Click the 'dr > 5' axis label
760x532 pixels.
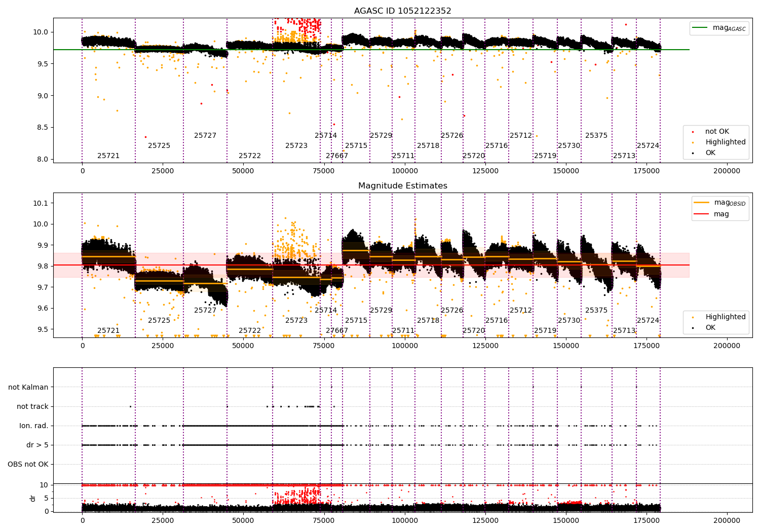[x=37, y=445]
